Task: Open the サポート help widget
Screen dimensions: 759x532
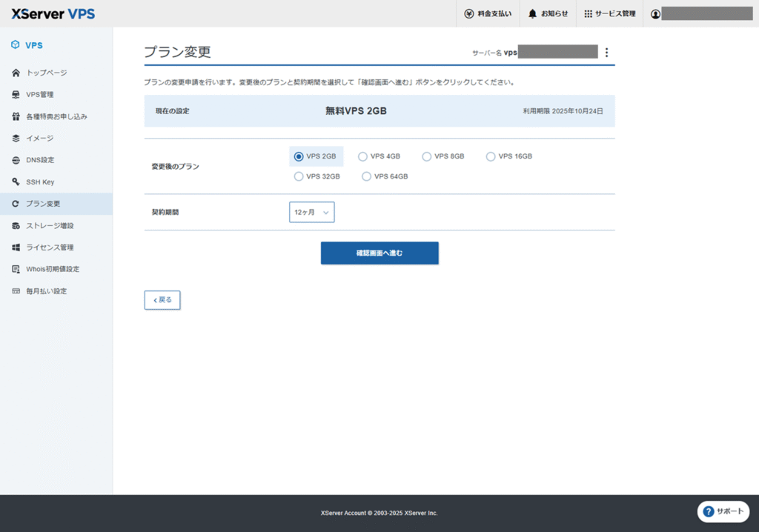Action: 723,511
